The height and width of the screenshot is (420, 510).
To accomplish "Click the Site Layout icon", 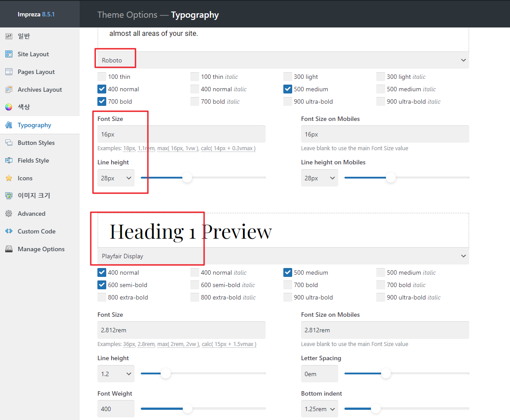I will pyautogui.click(x=9, y=54).
